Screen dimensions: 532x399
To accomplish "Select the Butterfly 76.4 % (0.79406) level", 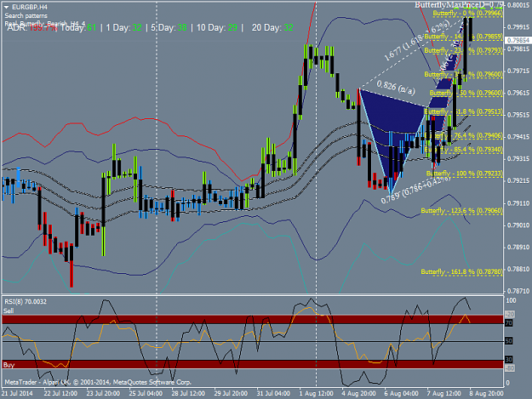I will [463, 135].
